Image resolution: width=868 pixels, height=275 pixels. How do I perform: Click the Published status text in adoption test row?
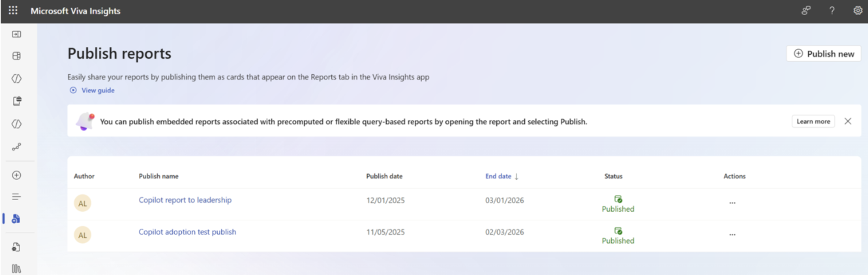(x=618, y=241)
